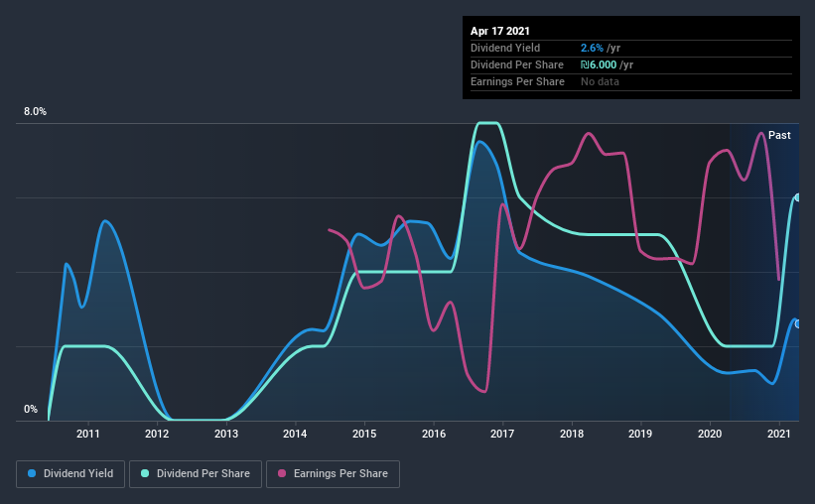This screenshot has height=504, width=815.
Task: Click the Past label on chart
Action: coord(779,135)
